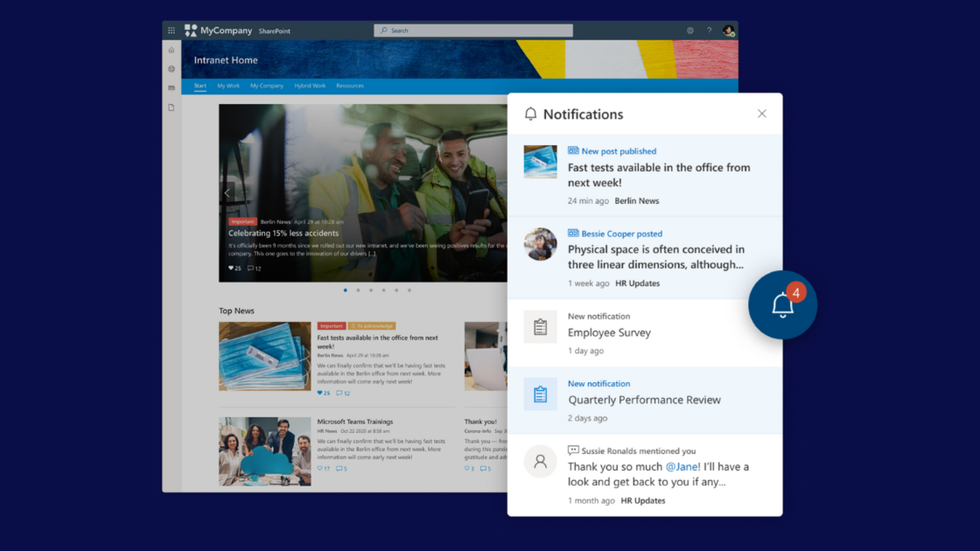980x551 pixels.
Task: Switch to the Hybrid Work tab
Action: 310,86
